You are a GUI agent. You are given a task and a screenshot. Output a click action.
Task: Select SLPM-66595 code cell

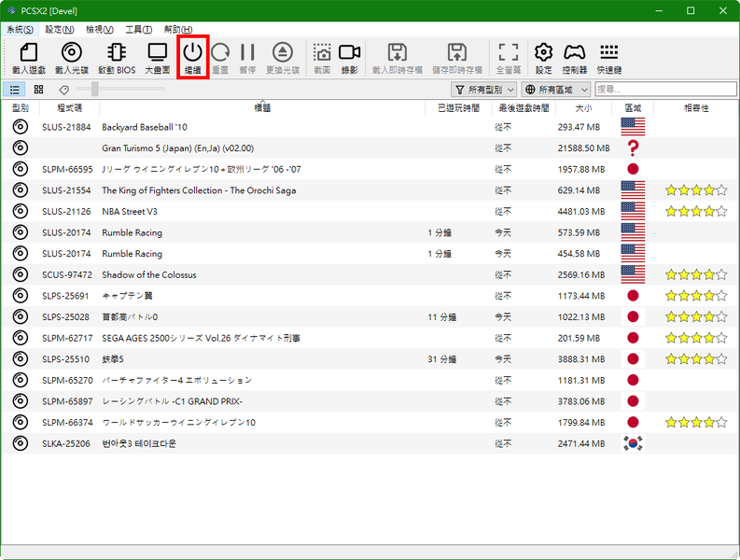tap(67, 169)
